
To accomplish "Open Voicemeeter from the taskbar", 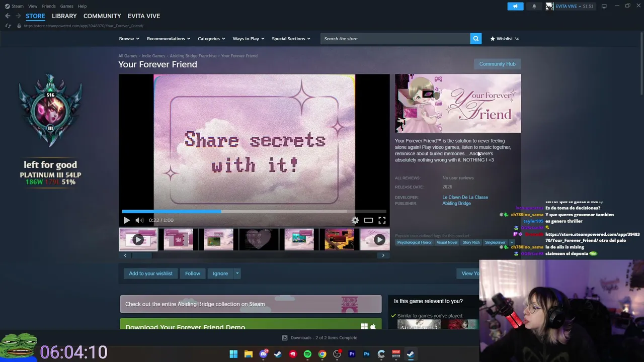I will 396,354.
